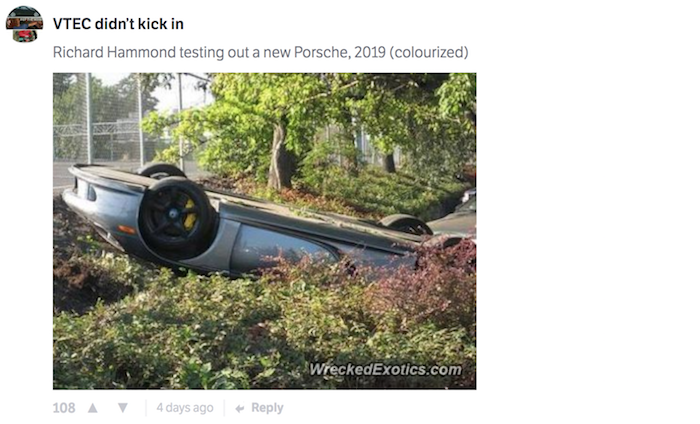Downvote the Richard Hammond Porsche comment
The height and width of the screenshot is (424, 700).
(123, 408)
